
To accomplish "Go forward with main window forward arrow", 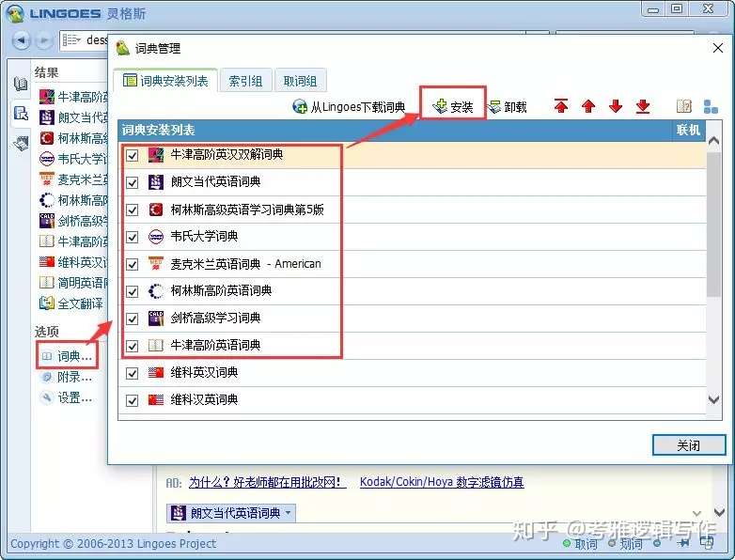I will click(x=44, y=40).
